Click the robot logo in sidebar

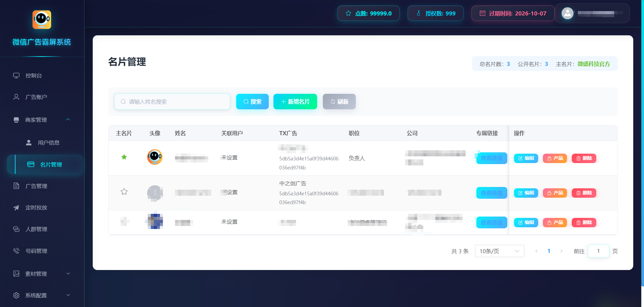(x=42, y=20)
